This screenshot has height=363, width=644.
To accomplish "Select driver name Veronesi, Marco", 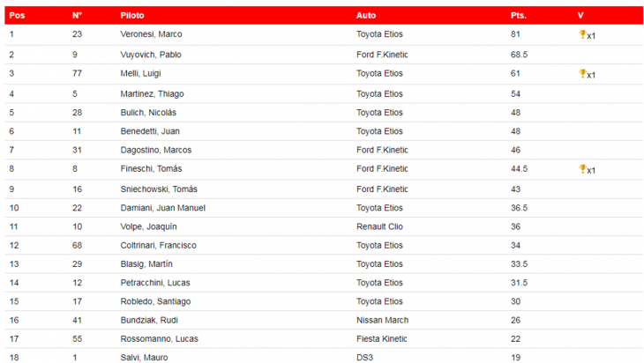I will pos(151,34).
